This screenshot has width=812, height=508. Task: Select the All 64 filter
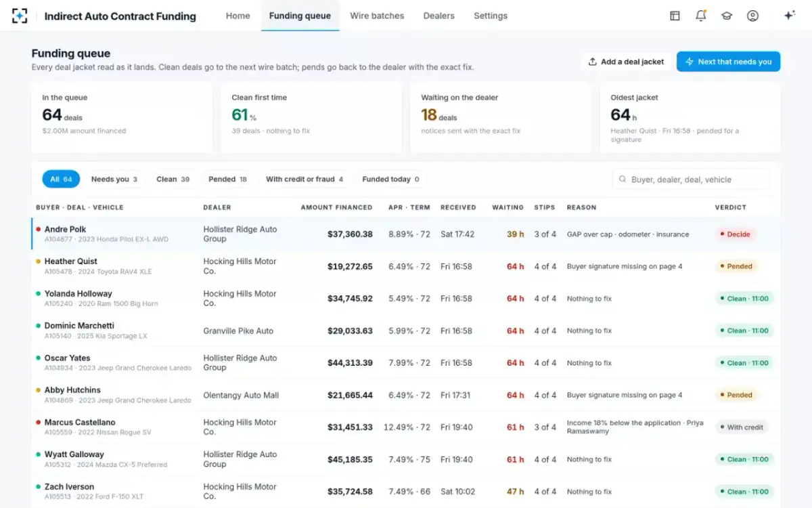[61, 179]
